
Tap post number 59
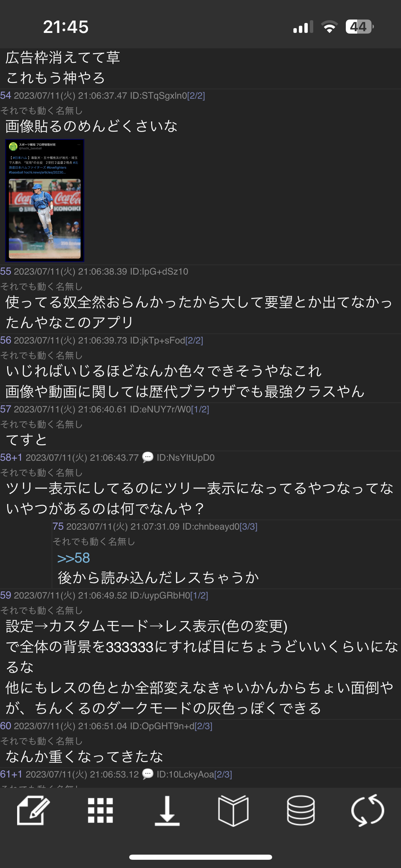pos(5,595)
